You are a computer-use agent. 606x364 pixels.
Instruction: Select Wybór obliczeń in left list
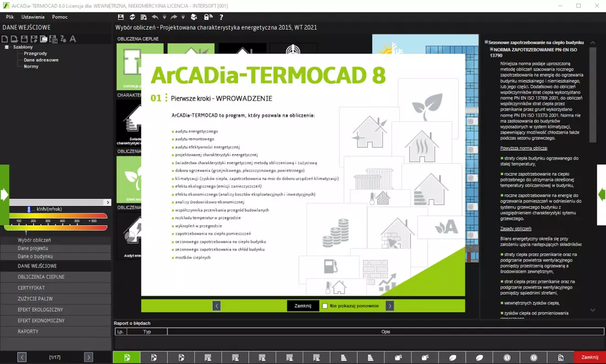(56, 240)
